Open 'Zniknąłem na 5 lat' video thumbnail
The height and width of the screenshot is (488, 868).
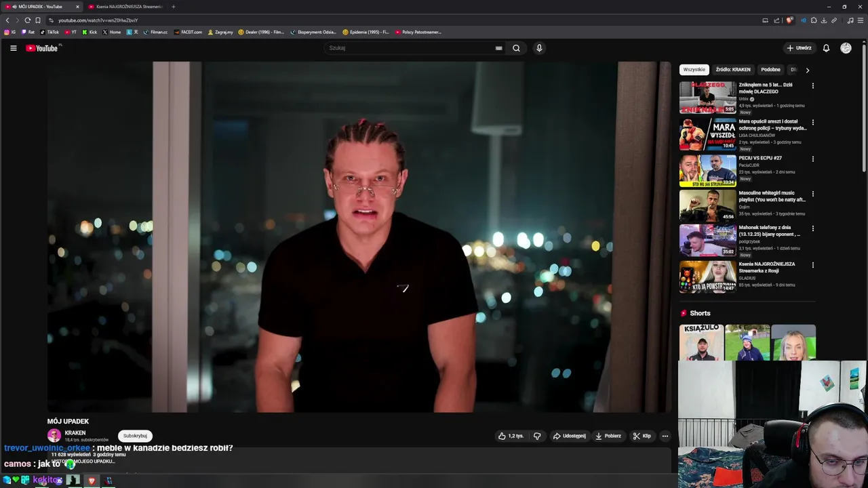coord(707,97)
